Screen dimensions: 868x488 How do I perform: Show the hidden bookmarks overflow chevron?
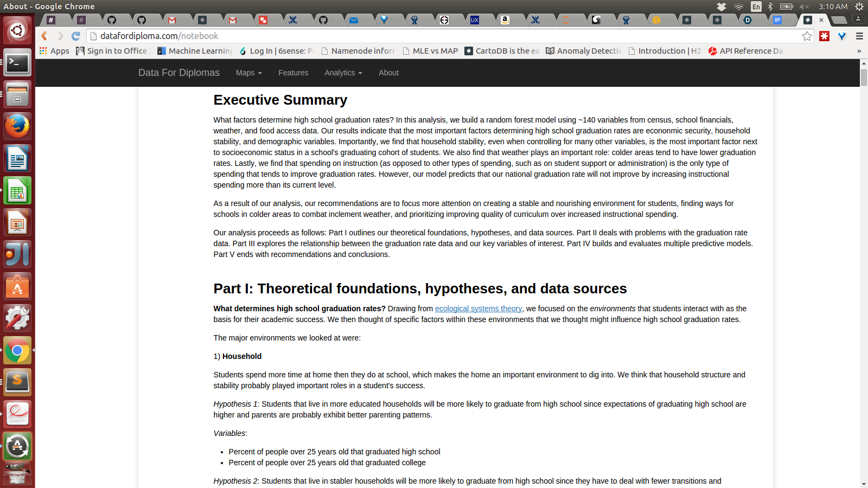tap(859, 51)
